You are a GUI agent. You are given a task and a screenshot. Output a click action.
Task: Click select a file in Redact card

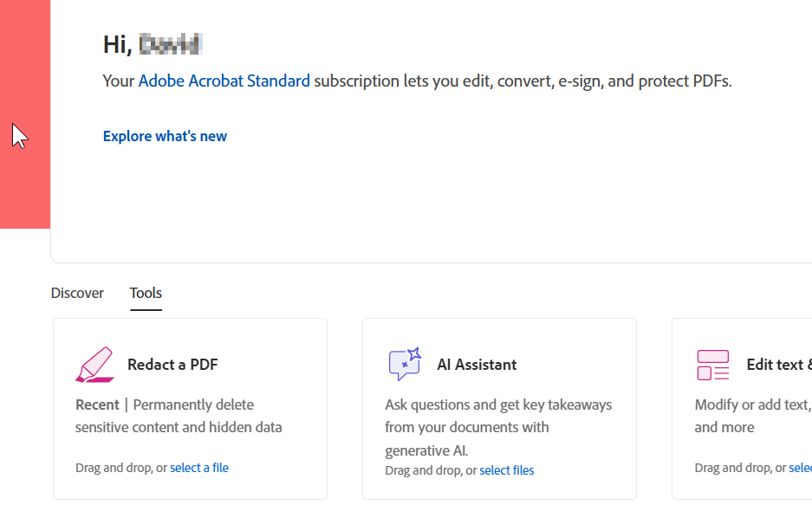[x=199, y=468]
